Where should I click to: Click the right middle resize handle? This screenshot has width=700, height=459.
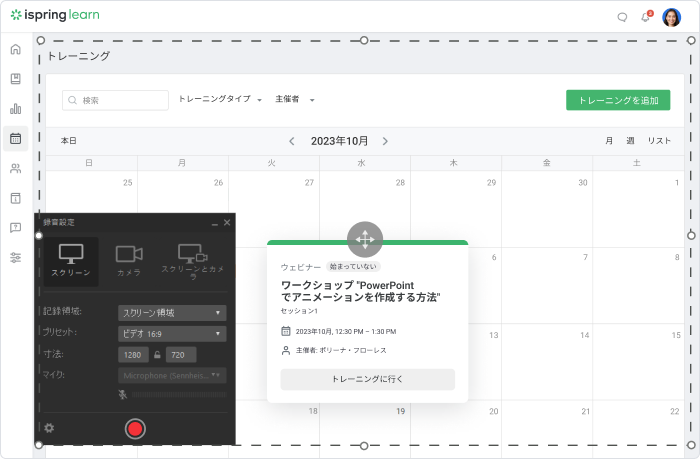[691, 235]
